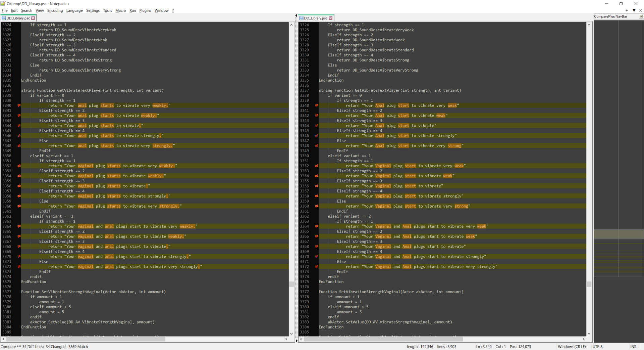Click line 3337 GetVibrateTextPlayer declaration in left pane
Viewport: 644px width, 350px height.
[92, 90]
